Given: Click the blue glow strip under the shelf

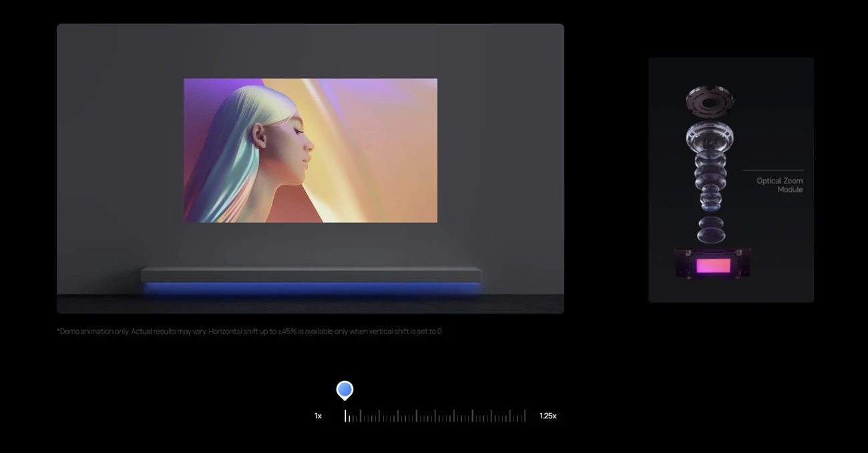Looking at the screenshot, I should (x=310, y=287).
